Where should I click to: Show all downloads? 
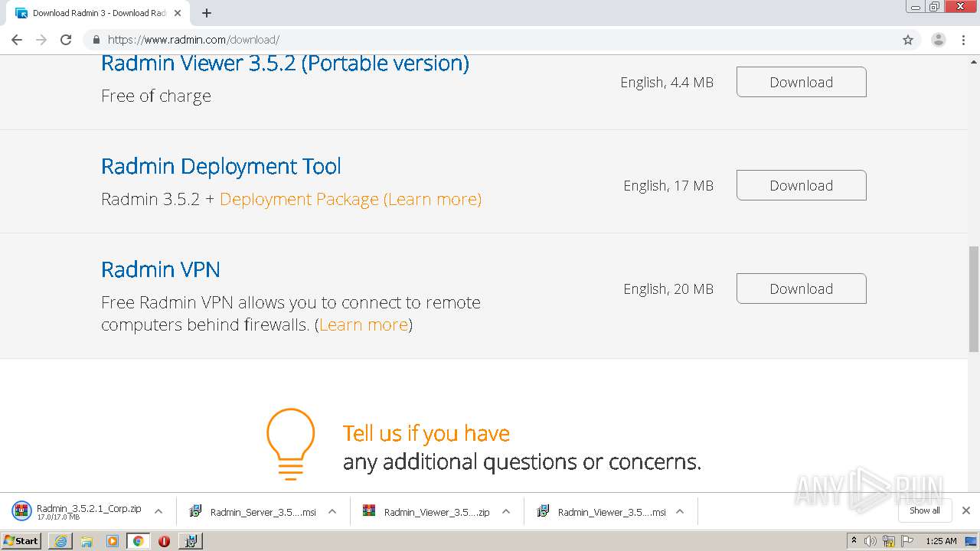(x=925, y=510)
